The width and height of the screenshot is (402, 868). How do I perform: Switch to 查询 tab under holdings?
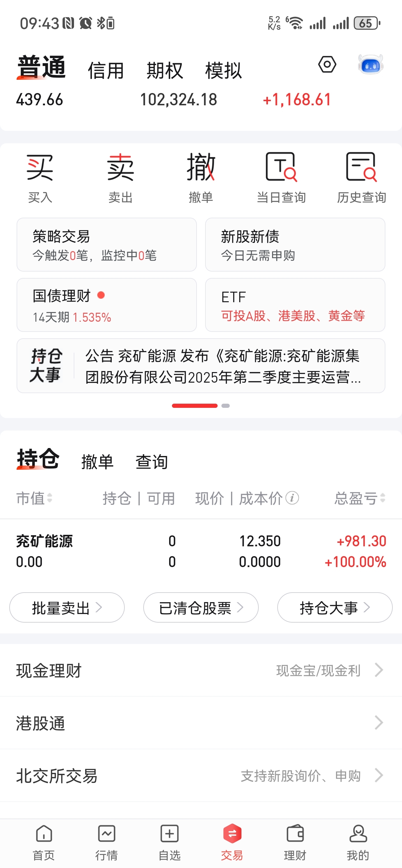pyautogui.click(x=152, y=462)
